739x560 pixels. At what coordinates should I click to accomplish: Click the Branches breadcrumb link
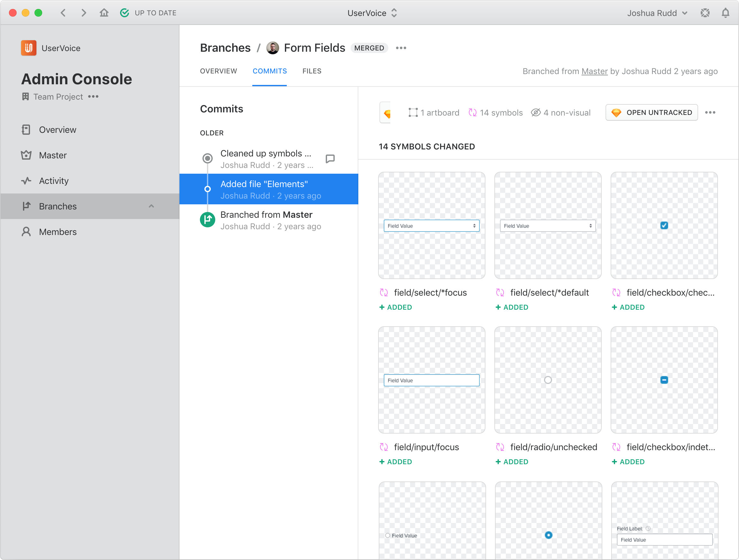(225, 48)
